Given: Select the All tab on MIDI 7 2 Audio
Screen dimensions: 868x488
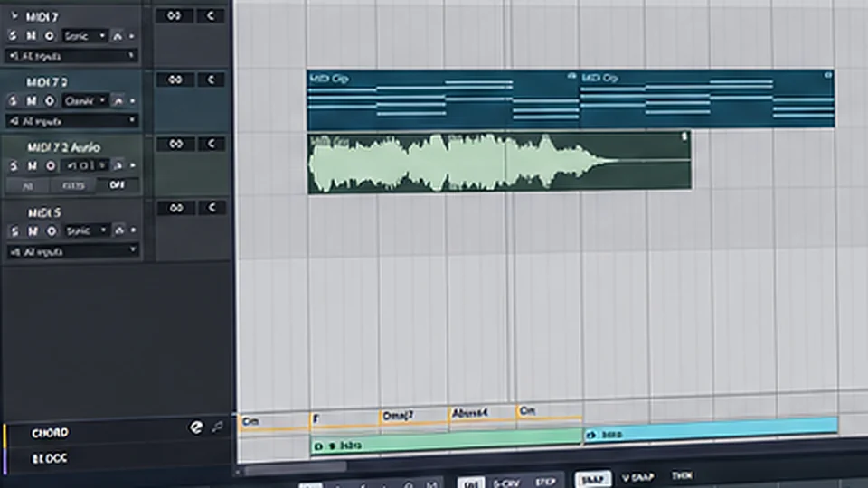Looking at the screenshot, I should (26, 186).
